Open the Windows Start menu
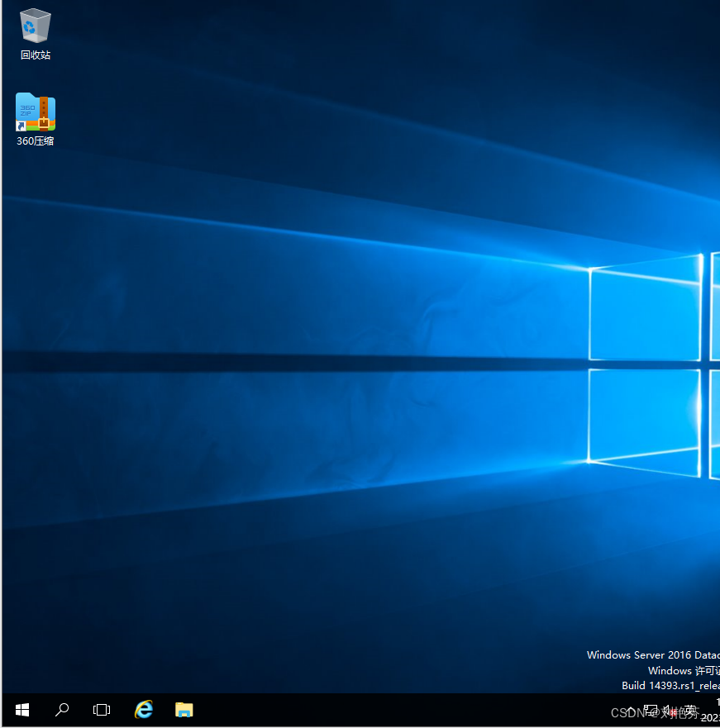720x728 pixels. [22, 710]
